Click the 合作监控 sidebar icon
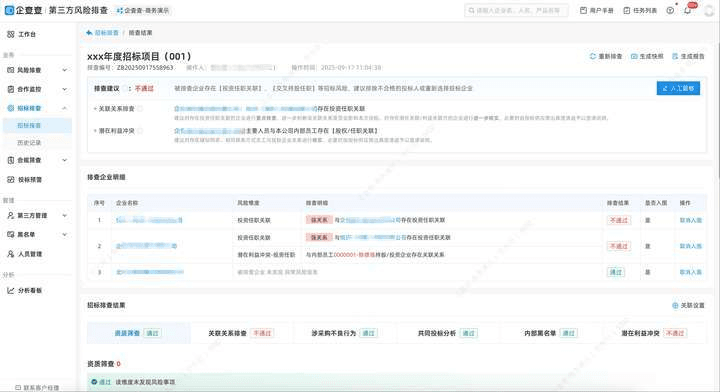This screenshot has width=720, height=392. 11,89
